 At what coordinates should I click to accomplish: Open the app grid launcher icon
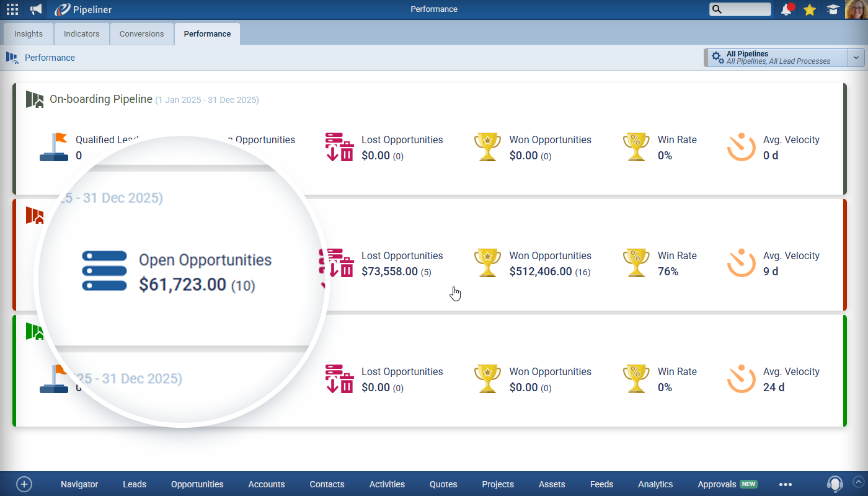[12, 9]
